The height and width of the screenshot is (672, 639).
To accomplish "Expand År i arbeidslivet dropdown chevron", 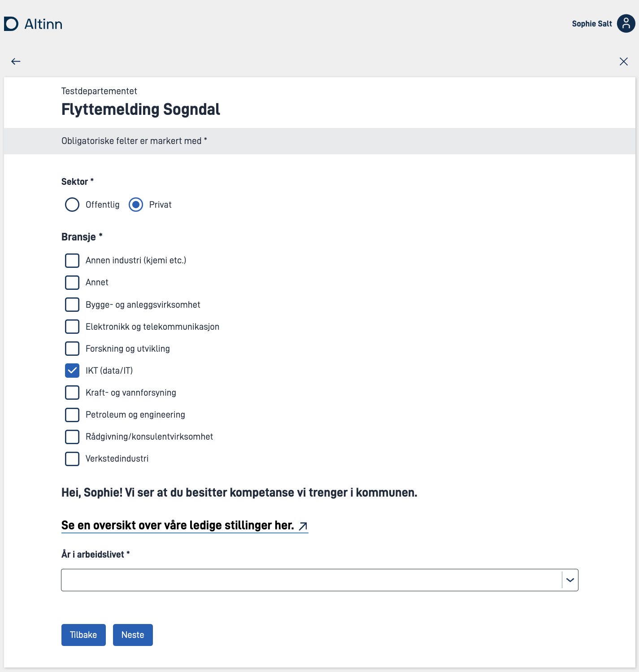I will coord(570,580).
